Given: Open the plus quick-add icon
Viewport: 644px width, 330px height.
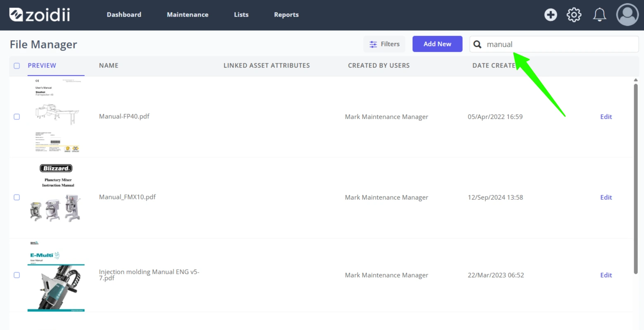Looking at the screenshot, I should [550, 15].
